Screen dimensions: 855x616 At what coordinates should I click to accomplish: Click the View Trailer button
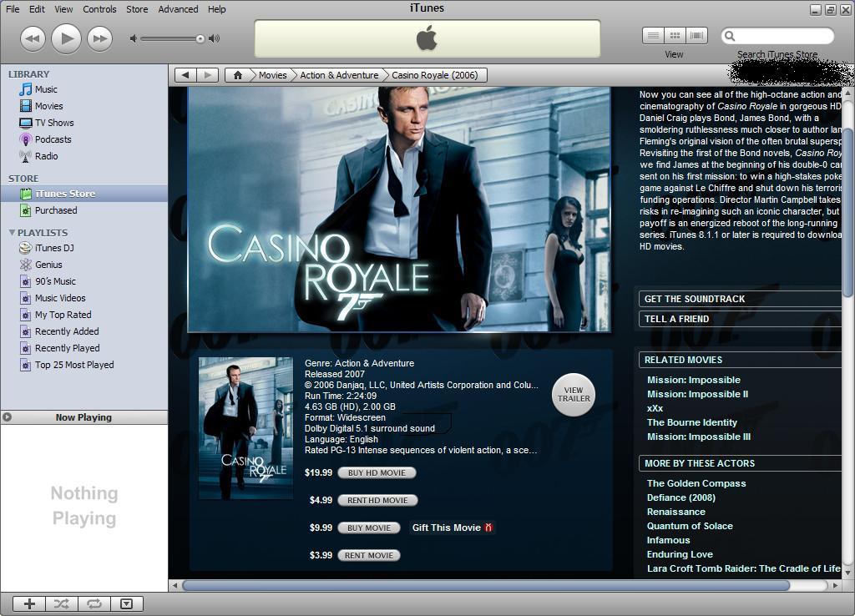(x=574, y=395)
